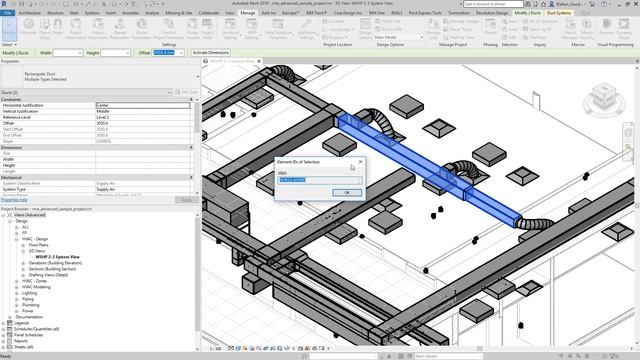The height and width of the screenshot is (360, 640).
Task: Expand the HVAC - Zones tree node
Action: [17, 281]
